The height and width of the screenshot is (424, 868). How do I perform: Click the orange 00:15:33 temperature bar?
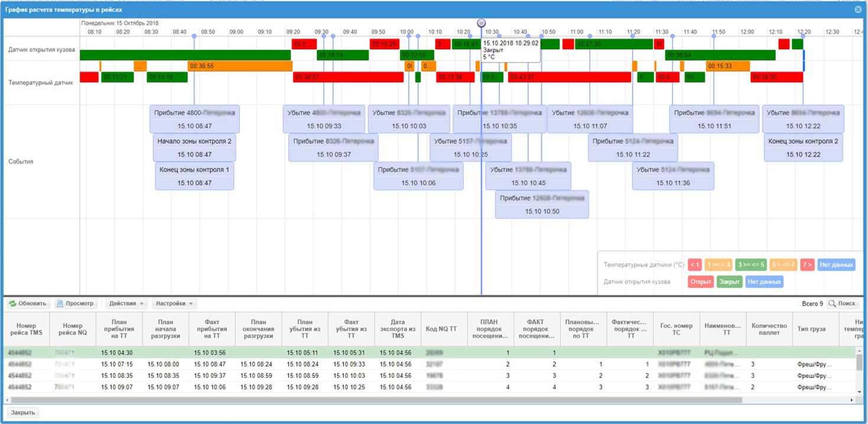[728, 66]
